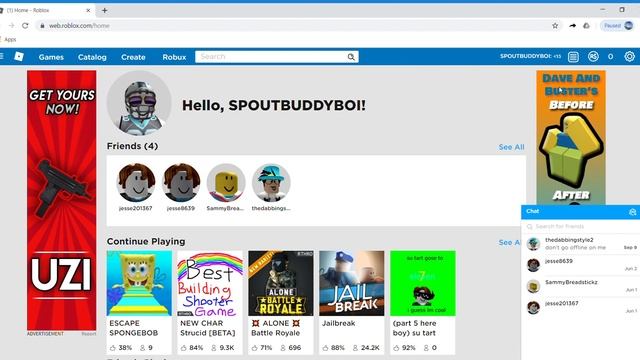Click the ESCAPE SPONGEBOB game title
The width and height of the screenshot is (640, 360).
click(x=133, y=328)
